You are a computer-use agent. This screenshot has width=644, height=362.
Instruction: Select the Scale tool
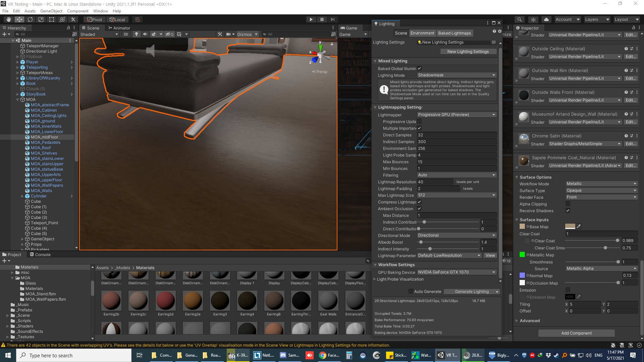[41, 19]
